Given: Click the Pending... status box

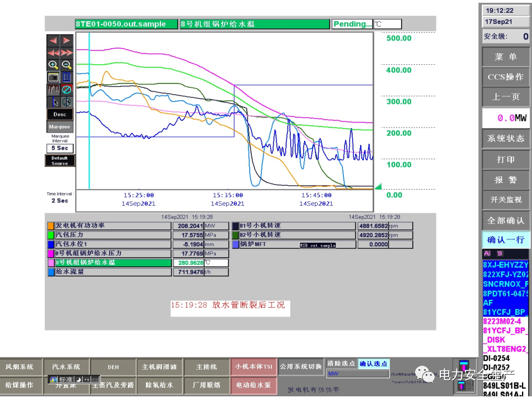Looking at the screenshot, I should coord(352,24).
